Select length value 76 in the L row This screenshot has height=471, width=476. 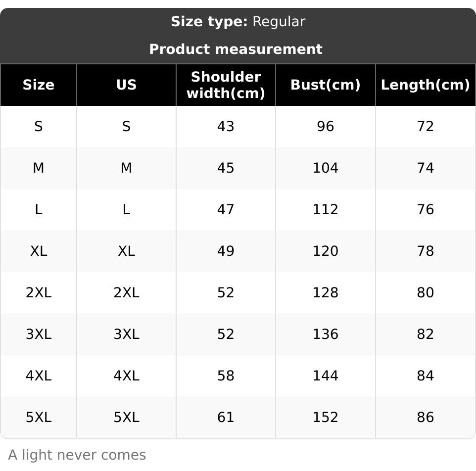coord(425,210)
